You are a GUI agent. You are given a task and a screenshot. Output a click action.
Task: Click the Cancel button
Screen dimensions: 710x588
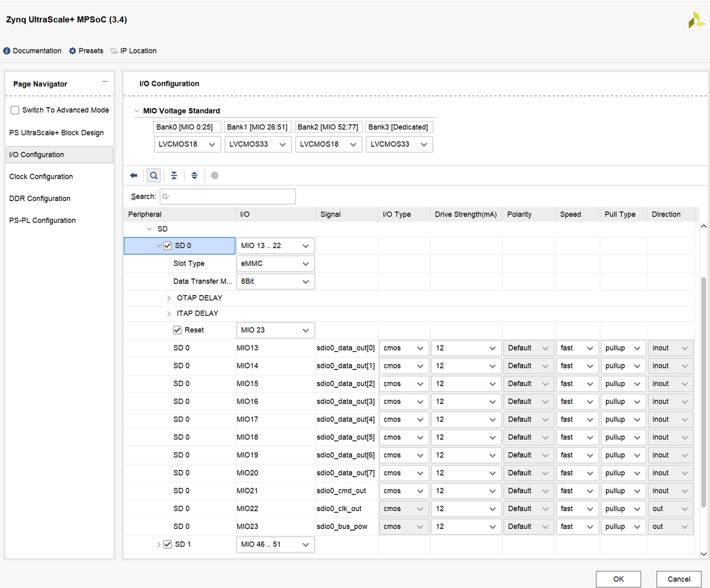point(678,579)
